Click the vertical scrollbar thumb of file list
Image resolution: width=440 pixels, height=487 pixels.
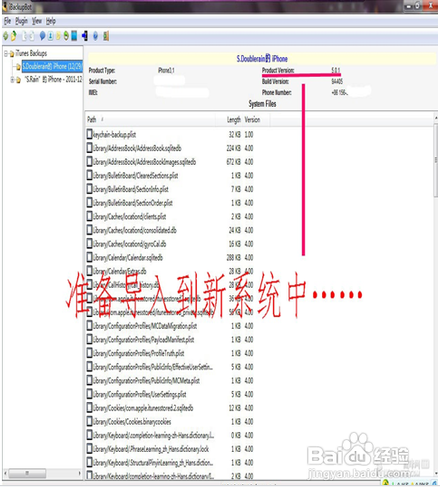tap(436, 160)
